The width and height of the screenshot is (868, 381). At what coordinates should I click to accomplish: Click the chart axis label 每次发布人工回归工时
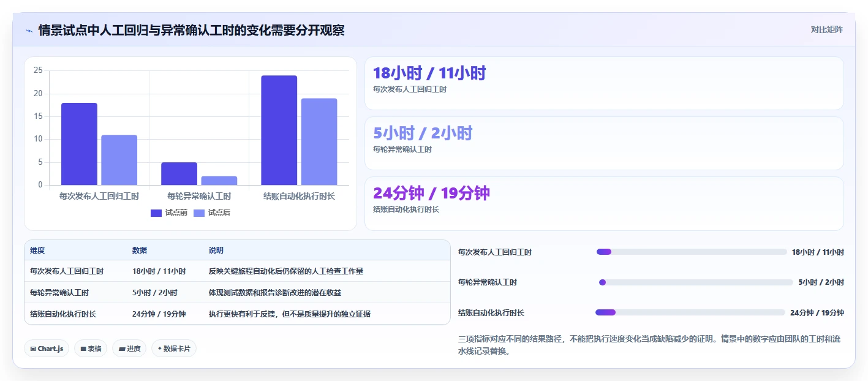(x=99, y=197)
